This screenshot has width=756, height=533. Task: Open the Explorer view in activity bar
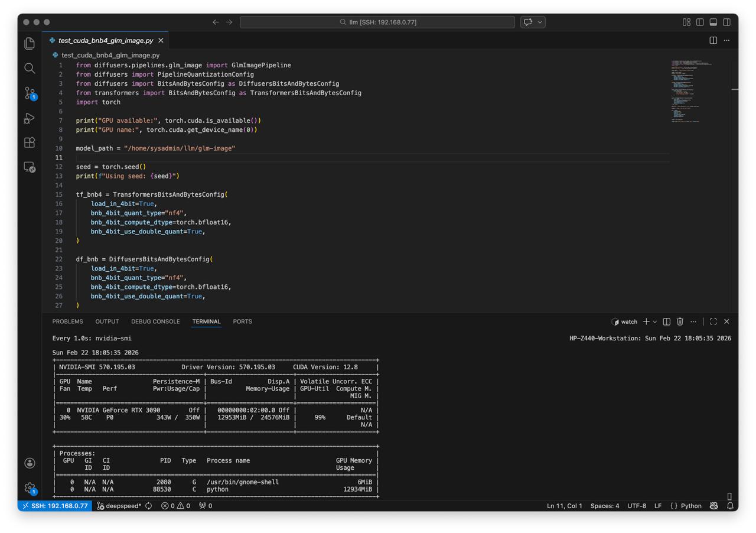coord(30,43)
